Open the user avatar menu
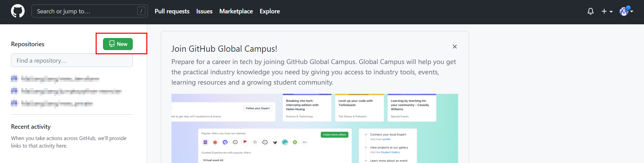The image size is (644, 163). point(626,11)
